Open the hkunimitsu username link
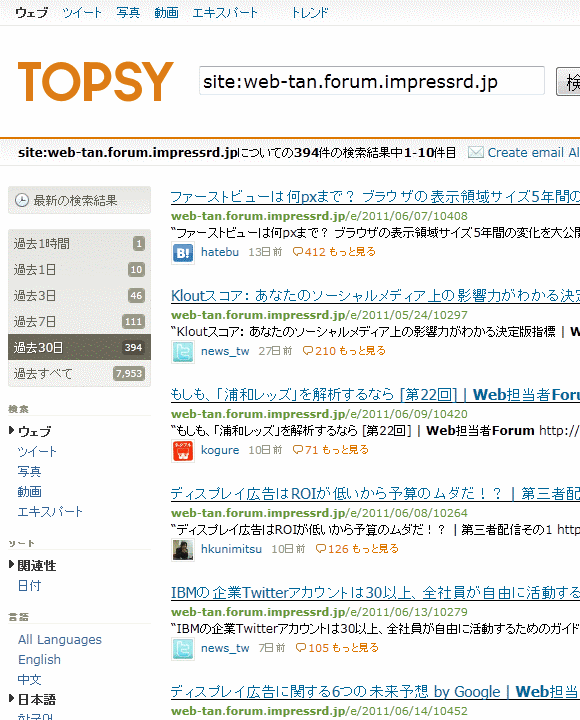The image size is (580, 720). coord(231,549)
